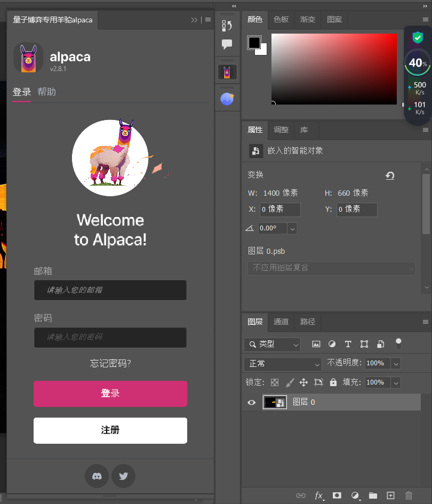432x504 pixels.
Task: Open the Properties panel menu
Action: pyautogui.click(x=425, y=130)
